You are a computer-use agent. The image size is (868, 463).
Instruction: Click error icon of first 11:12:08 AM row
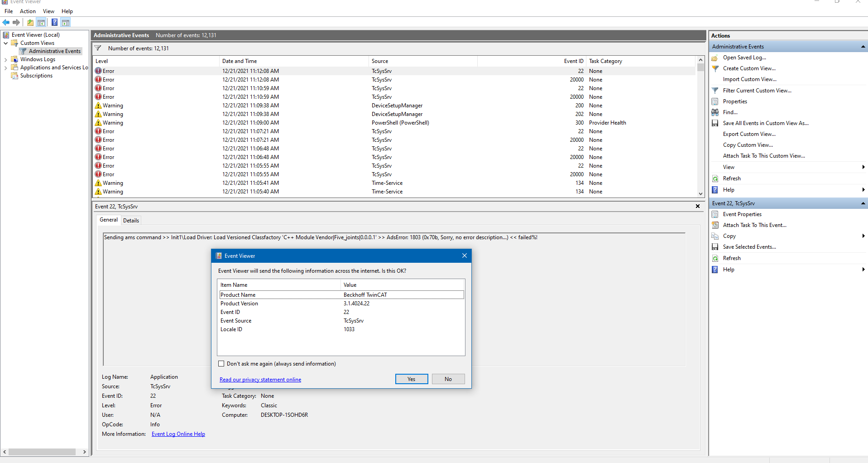(x=98, y=71)
